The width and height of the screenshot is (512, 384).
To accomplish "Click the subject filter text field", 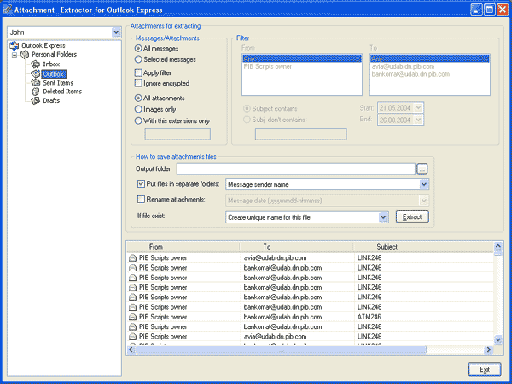I will click(301, 134).
